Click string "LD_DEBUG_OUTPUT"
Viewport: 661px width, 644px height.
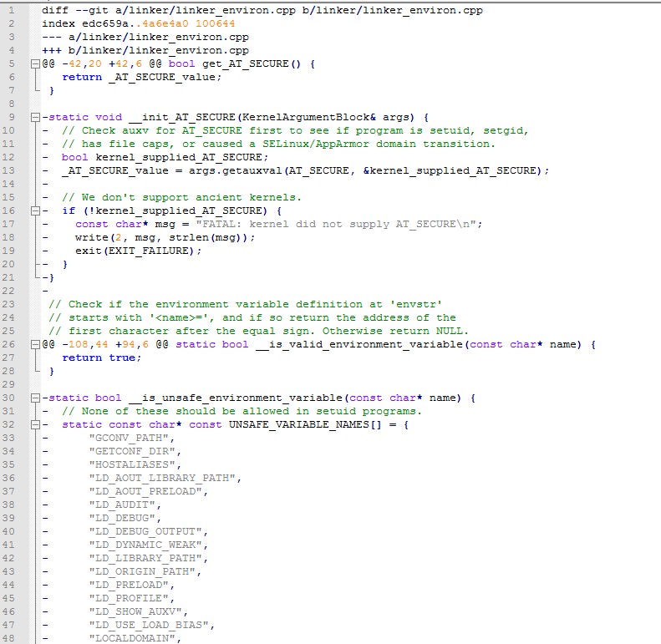coord(145,532)
